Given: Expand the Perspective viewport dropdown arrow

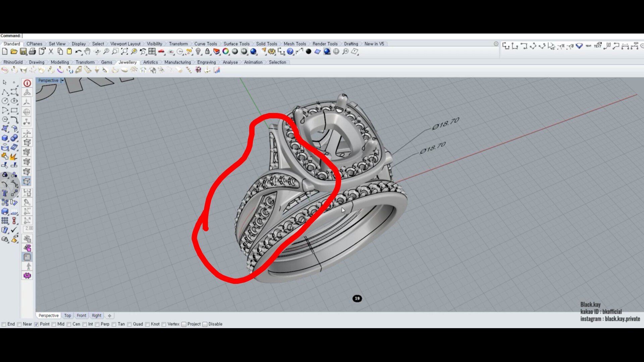Looking at the screenshot, I should [62, 80].
